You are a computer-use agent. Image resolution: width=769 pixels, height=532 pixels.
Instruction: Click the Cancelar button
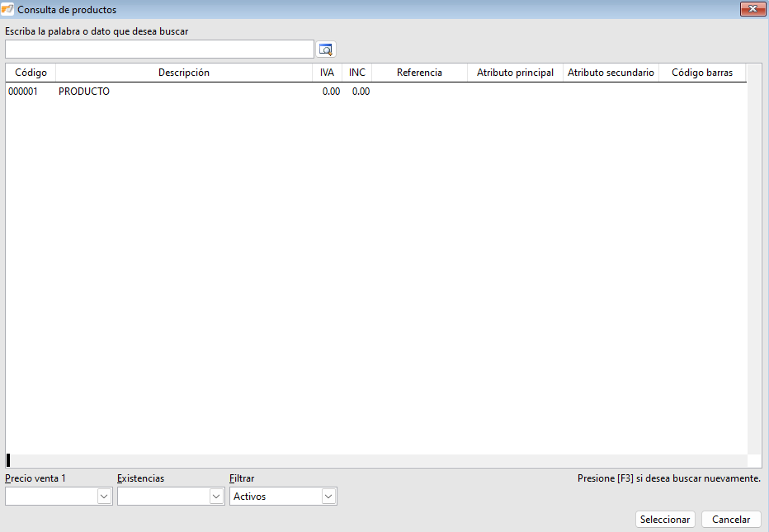(730, 520)
